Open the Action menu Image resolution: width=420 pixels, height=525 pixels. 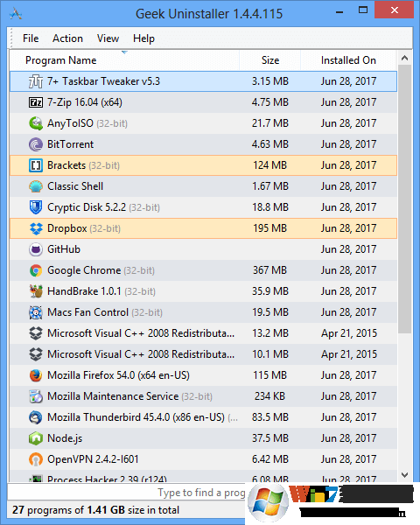pyautogui.click(x=67, y=38)
